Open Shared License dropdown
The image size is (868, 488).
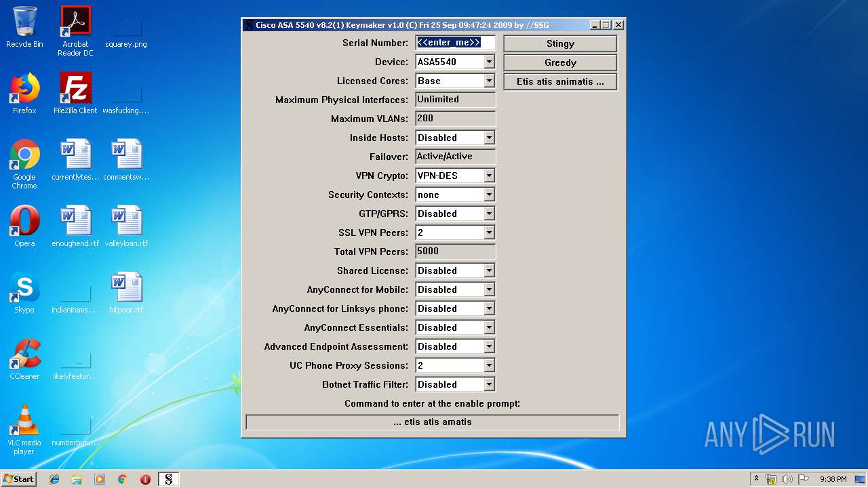(x=489, y=270)
